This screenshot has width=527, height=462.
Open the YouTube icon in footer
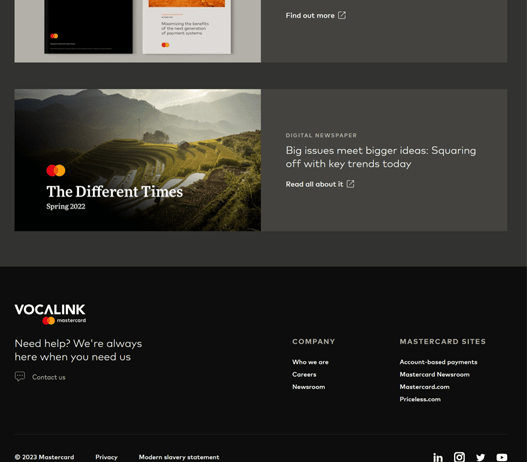pos(502,457)
